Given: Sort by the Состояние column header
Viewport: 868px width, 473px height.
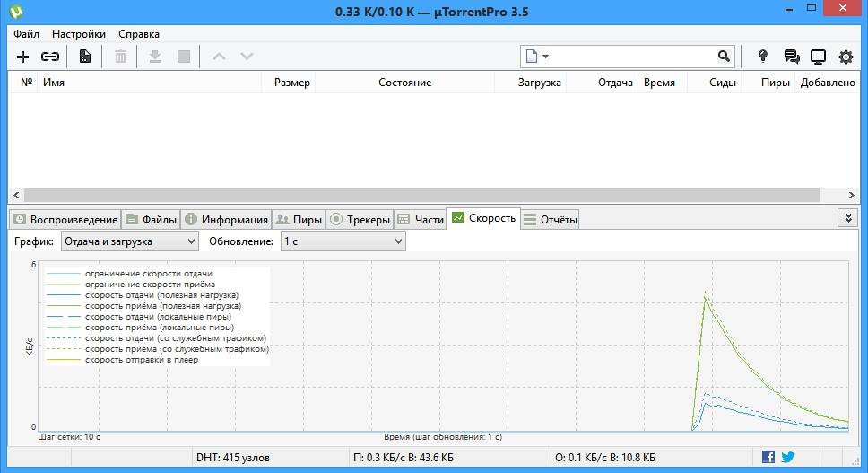Looking at the screenshot, I should click(x=404, y=83).
